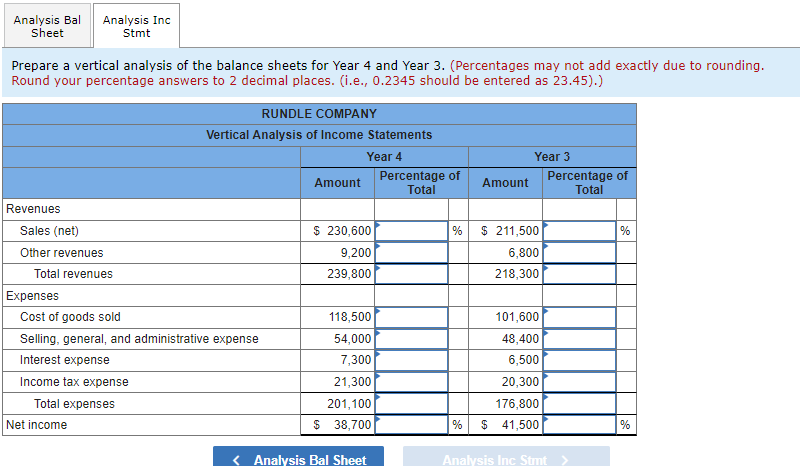Click Year 4 Net income percentage field

411,425
